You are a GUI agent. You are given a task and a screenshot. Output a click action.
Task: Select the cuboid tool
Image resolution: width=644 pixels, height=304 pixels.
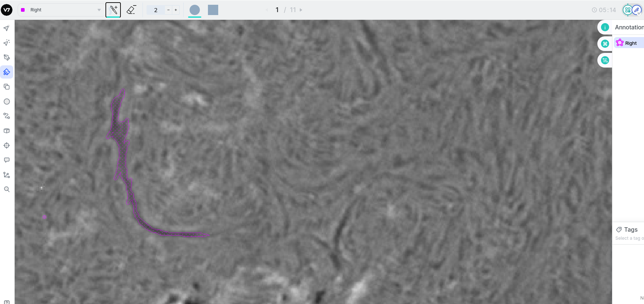click(7, 131)
